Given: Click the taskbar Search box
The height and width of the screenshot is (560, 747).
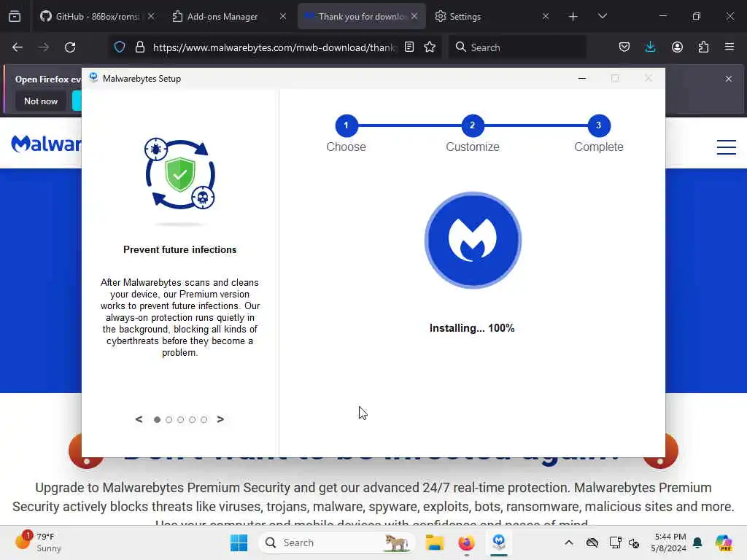Looking at the screenshot, I should click(337, 542).
